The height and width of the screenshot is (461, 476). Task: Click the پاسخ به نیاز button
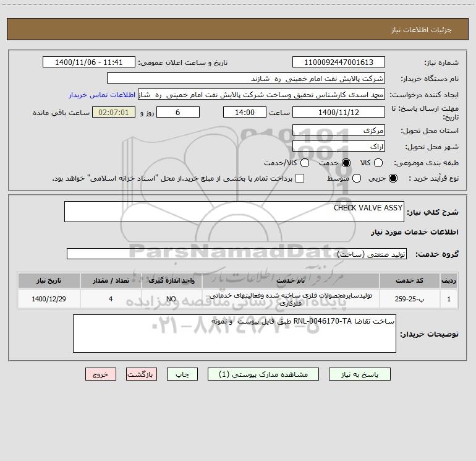click(359, 374)
